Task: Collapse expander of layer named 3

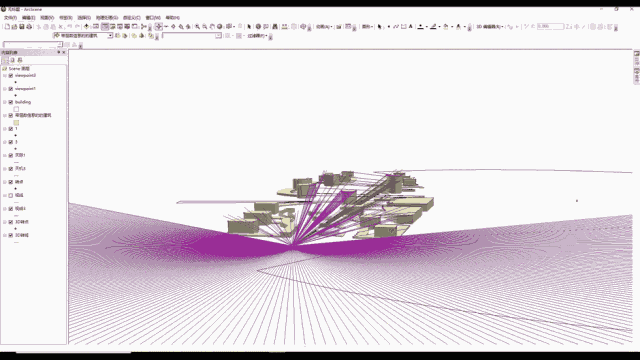Action: click(x=5, y=142)
